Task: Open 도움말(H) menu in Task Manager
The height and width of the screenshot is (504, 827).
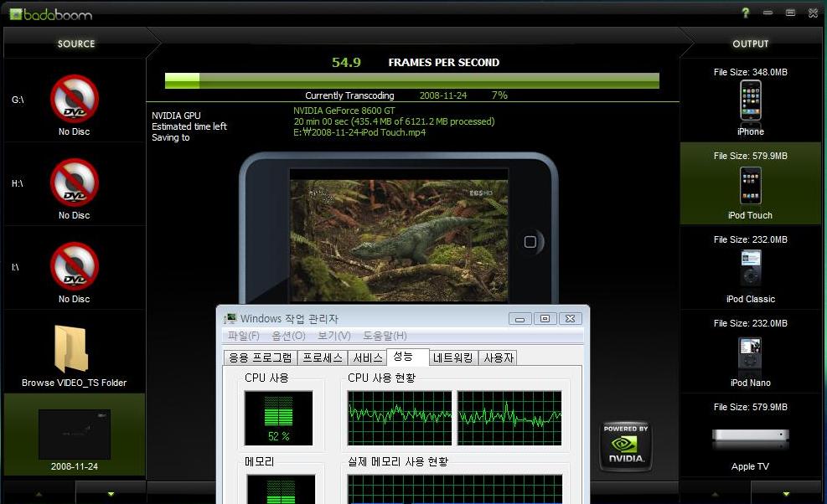Action: (x=385, y=336)
